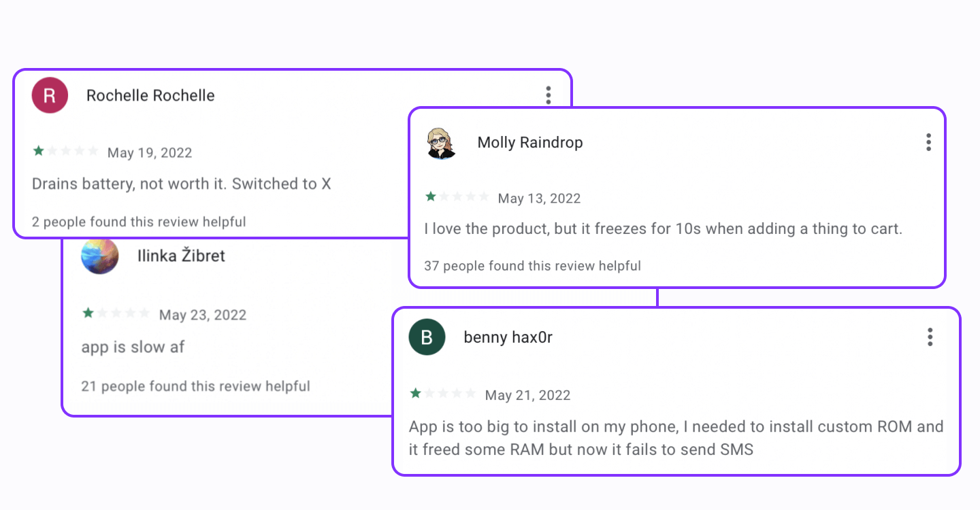Click Ilinka Žibret's colorful avatar
The width and height of the screenshot is (980, 510).
(100, 256)
